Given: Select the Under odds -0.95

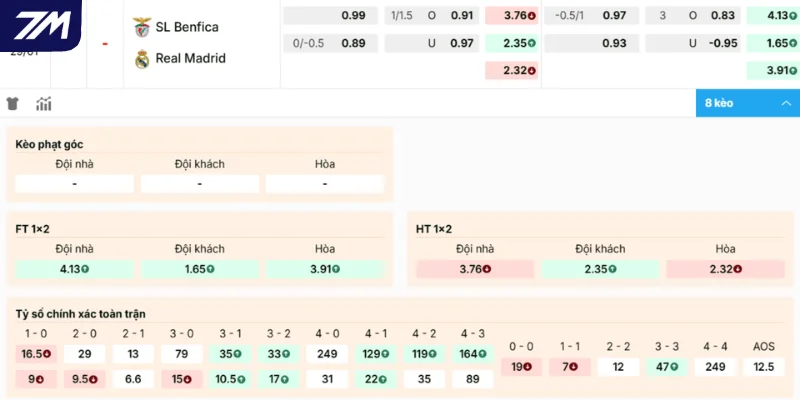Looking at the screenshot, I should 723,44.
